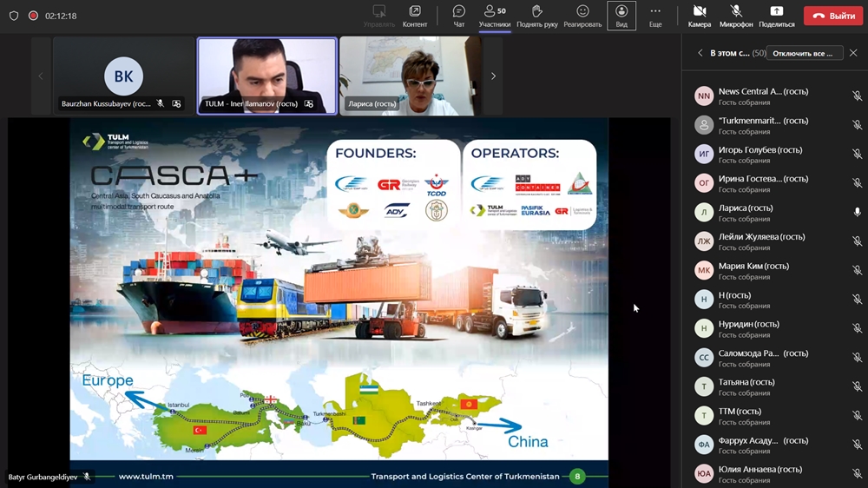Click mute icon for Мария Ким
The width and height of the screenshot is (868, 488).
pos(857,270)
